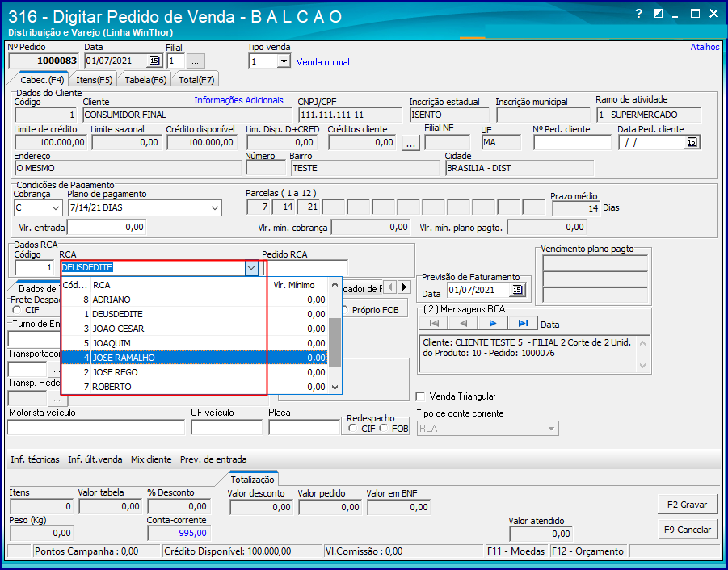
Task: Choose the FOB option under Redespacho
Action: (x=384, y=429)
